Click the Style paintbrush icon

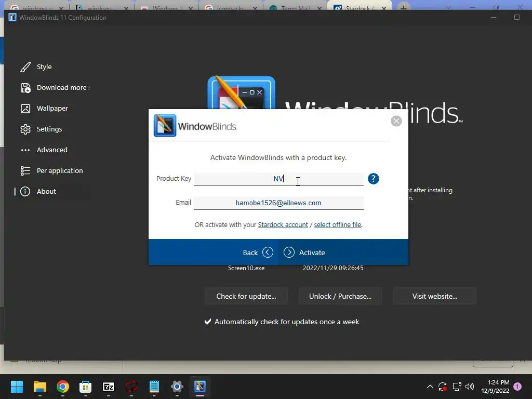(25, 67)
